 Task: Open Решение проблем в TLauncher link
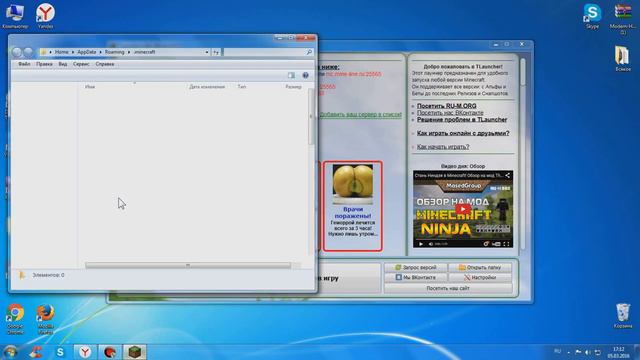point(462,120)
